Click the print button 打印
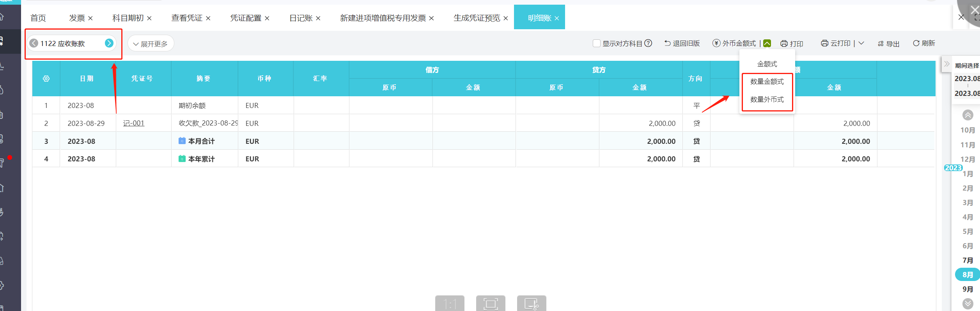The height and width of the screenshot is (311, 980). tap(792, 44)
